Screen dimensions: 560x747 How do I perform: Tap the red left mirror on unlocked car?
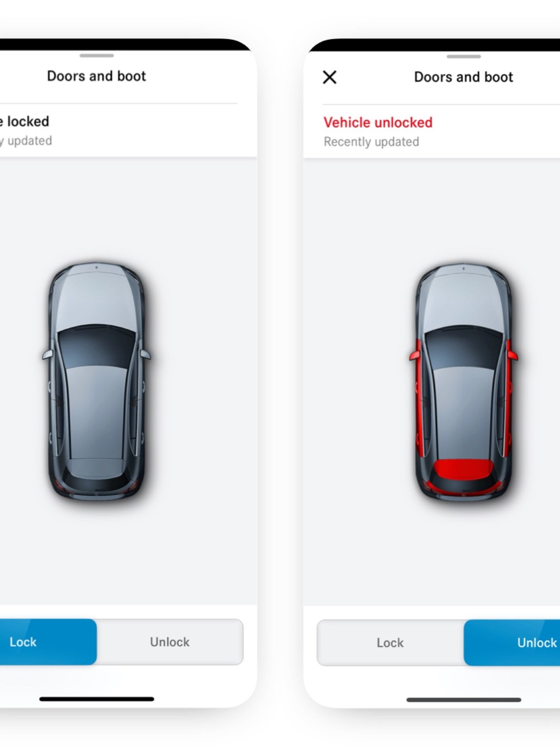415,354
